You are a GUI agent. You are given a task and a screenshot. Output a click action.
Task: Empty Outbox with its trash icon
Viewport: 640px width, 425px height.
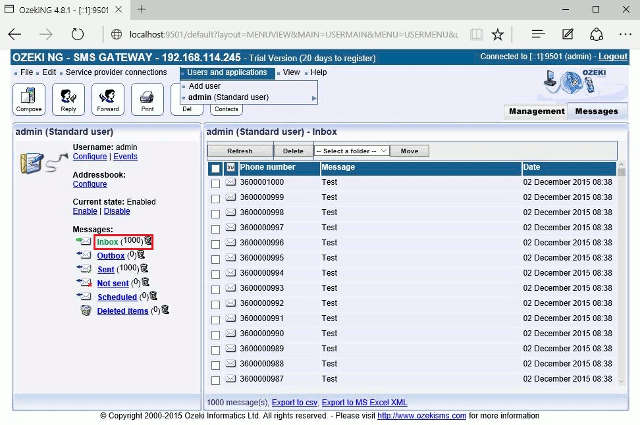click(x=141, y=255)
